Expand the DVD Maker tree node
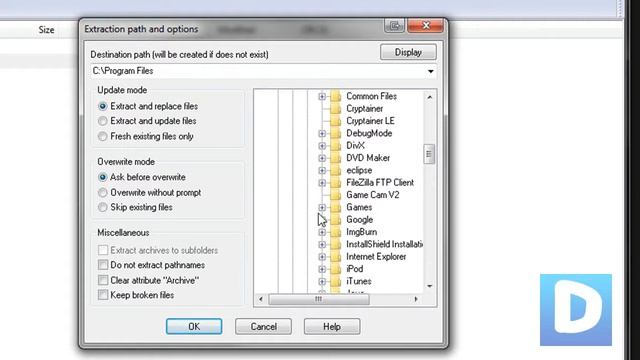640x360 pixels. (322, 158)
